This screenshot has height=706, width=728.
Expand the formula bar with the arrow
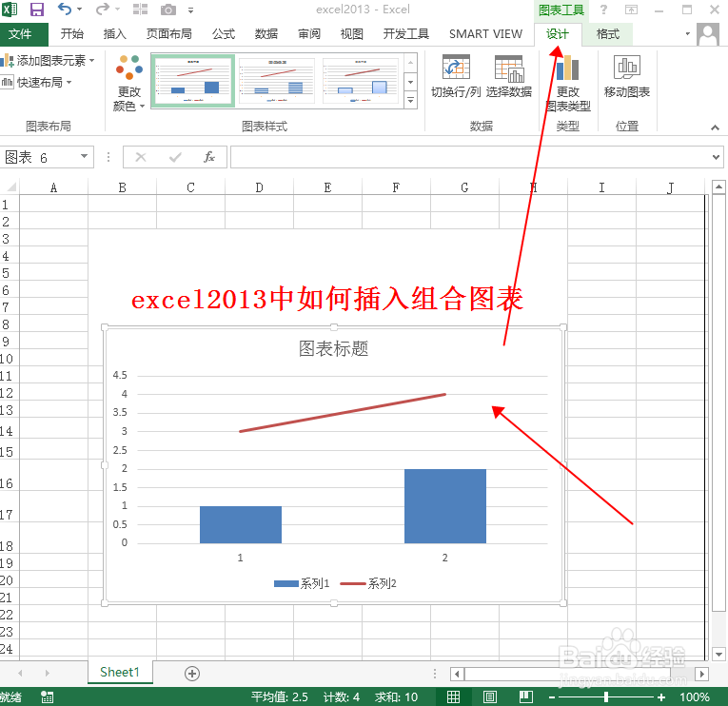(x=716, y=157)
